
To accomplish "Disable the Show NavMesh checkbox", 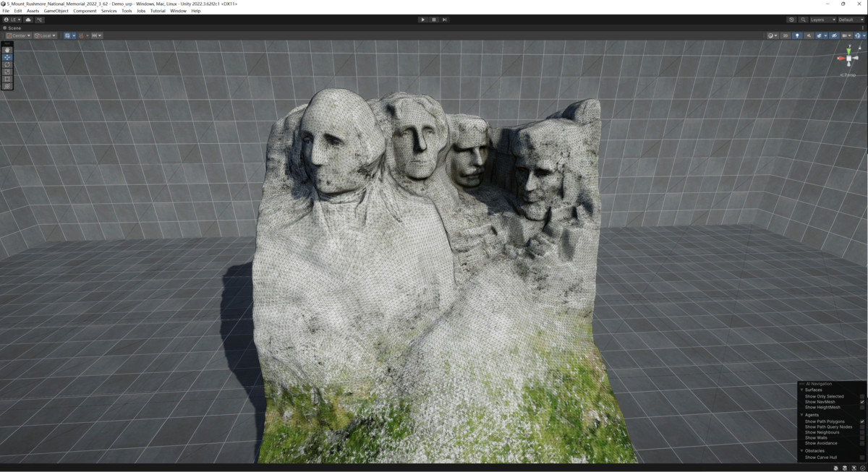I will [862, 402].
